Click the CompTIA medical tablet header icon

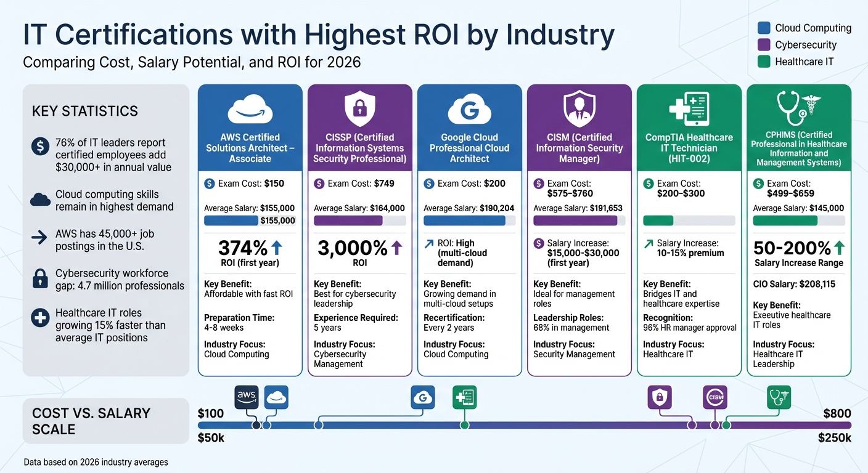[689, 109]
